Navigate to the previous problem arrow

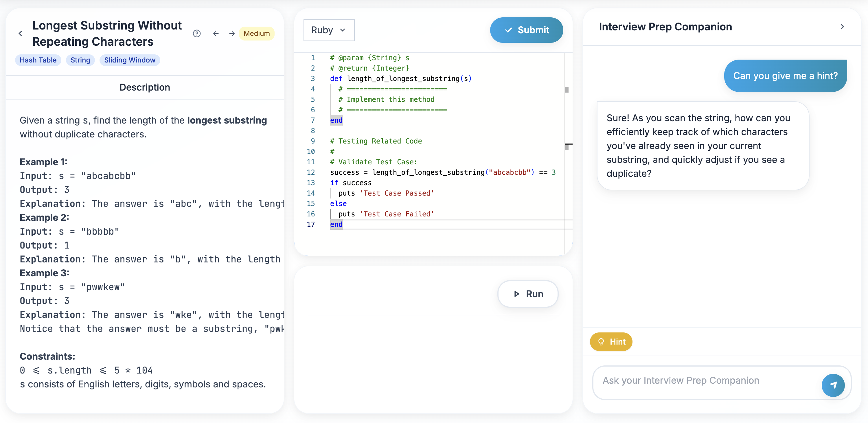[216, 33]
